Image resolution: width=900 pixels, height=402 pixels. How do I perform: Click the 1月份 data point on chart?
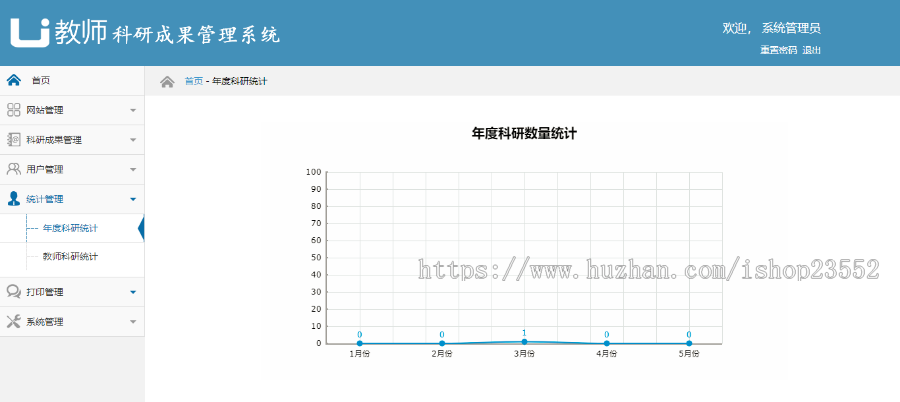(x=359, y=343)
